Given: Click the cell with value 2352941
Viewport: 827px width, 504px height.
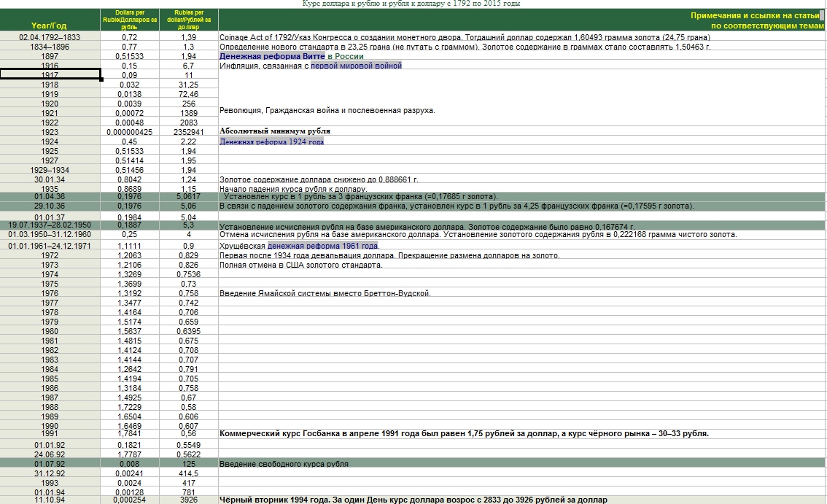Looking at the screenshot, I should pyautogui.click(x=187, y=132).
